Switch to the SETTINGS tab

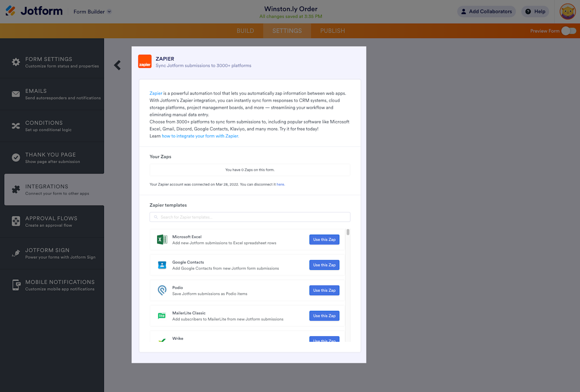pyautogui.click(x=287, y=31)
